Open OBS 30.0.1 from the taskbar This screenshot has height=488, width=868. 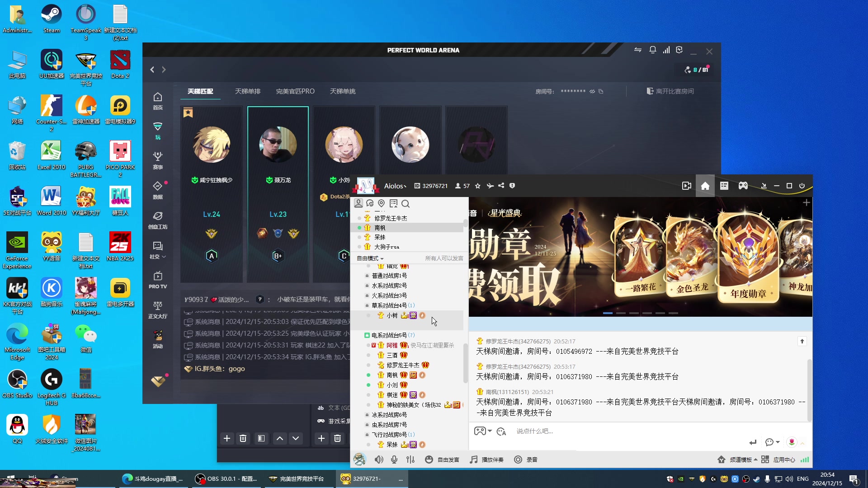(x=226, y=479)
